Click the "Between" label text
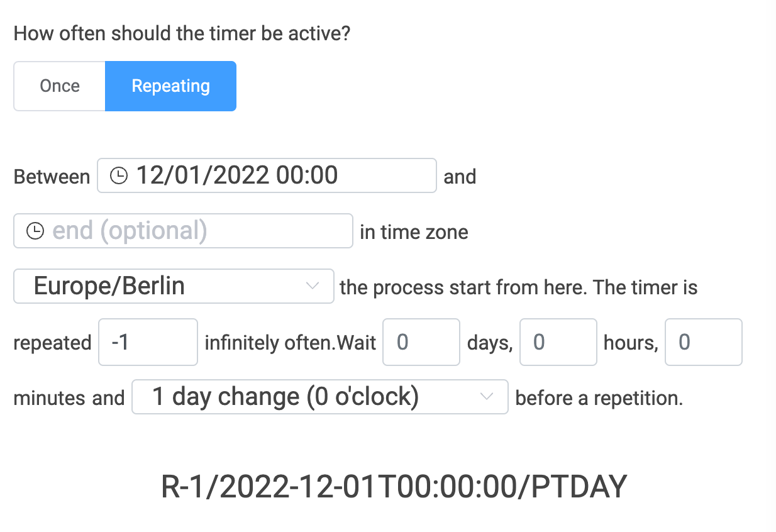 pos(52,177)
